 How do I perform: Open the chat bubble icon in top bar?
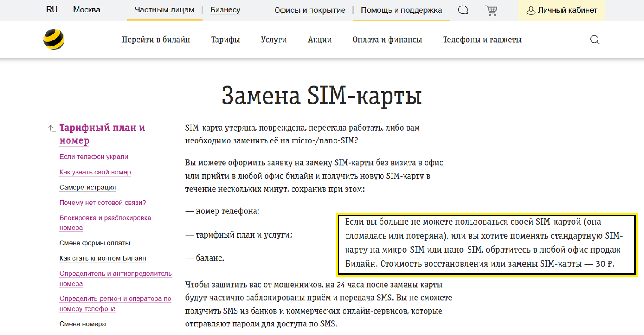click(x=463, y=10)
